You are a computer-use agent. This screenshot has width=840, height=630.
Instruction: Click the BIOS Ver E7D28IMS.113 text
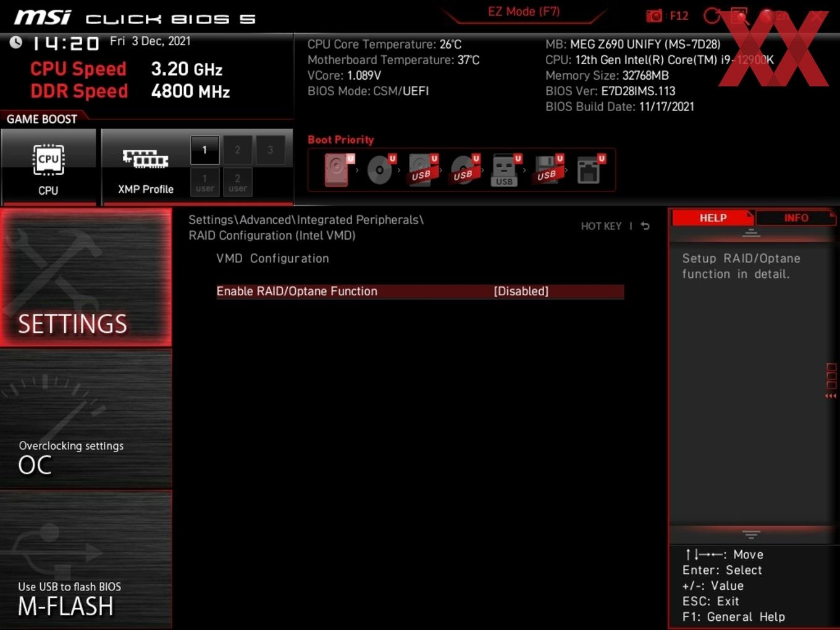click(610, 91)
